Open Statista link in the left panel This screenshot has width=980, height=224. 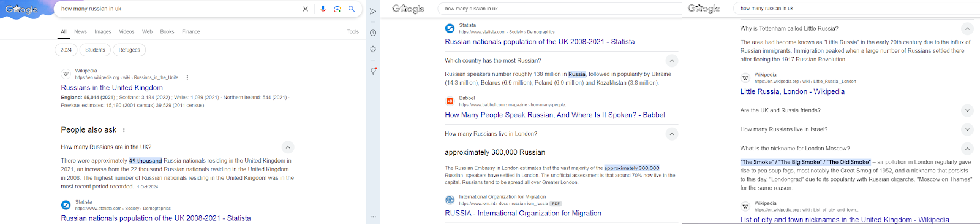(x=156, y=218)
